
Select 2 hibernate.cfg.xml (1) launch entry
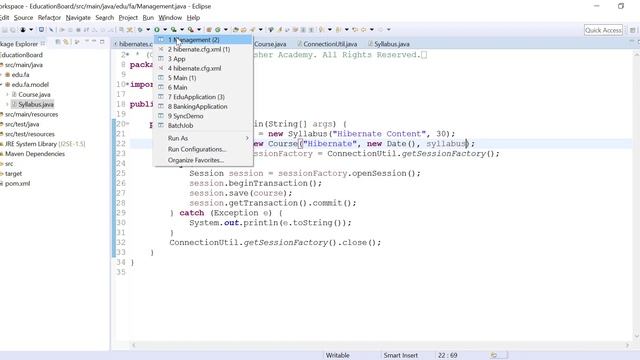coord(203,49)
